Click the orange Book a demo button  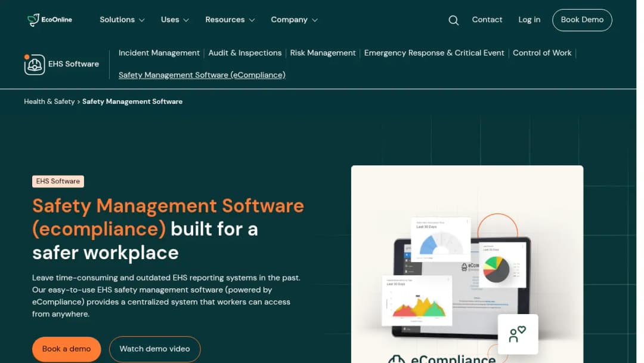[x=67, y=349]
